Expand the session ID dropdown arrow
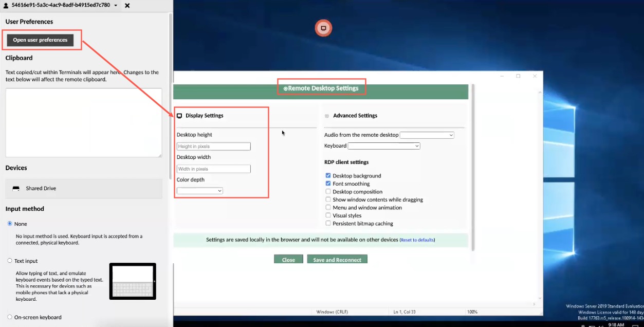Image resolution: width=644 pixels, height=327 pixels. click(x=116, y=6)
